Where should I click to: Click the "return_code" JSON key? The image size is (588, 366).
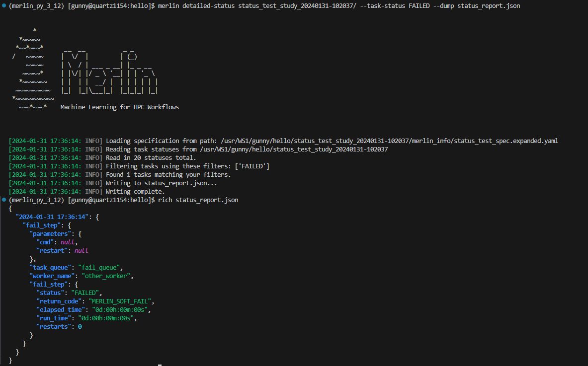point(59,301)
